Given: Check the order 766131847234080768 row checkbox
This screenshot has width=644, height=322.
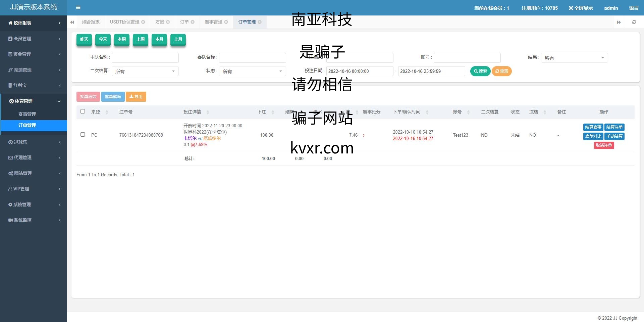Looking at the screenshot, I should [x=83, y=134].
